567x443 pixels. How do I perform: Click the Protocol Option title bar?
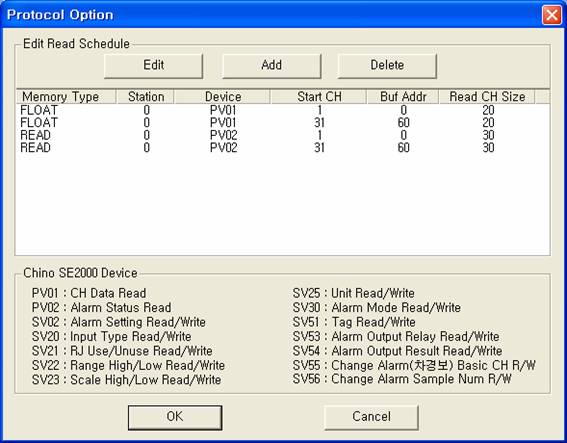[x=271, y=15]
